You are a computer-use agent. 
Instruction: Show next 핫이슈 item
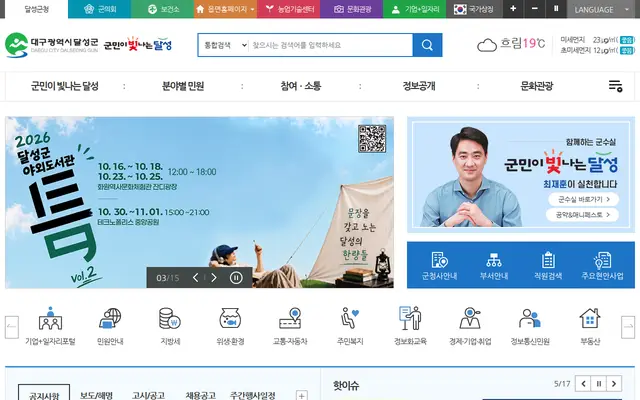tap(614, 384)
